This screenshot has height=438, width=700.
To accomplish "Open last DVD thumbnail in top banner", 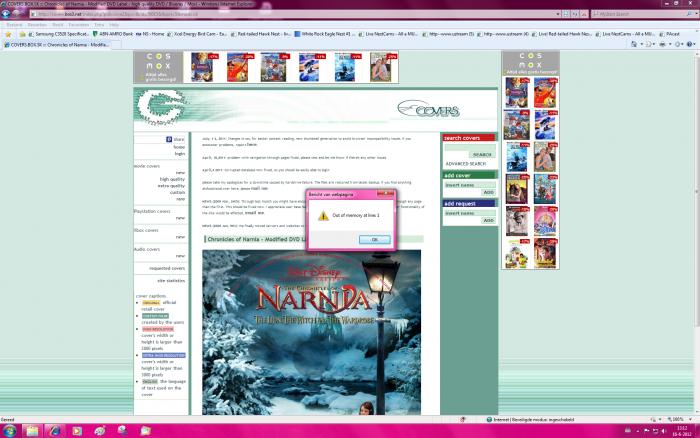I will 381,67.
